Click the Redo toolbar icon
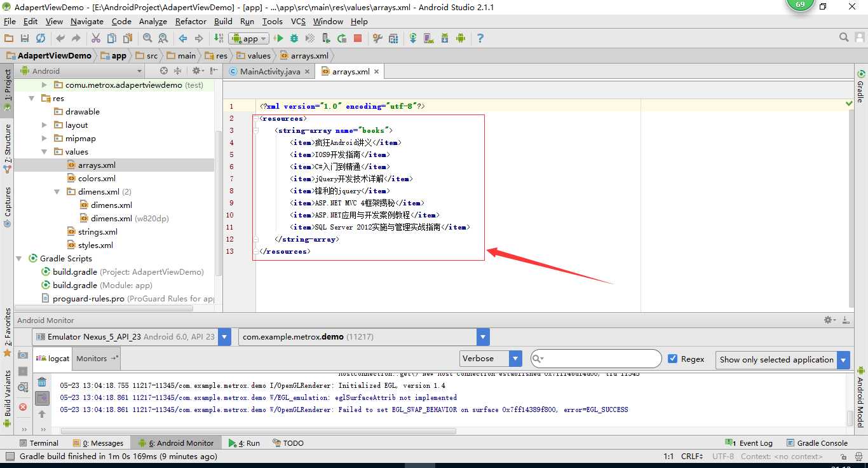 76,39
